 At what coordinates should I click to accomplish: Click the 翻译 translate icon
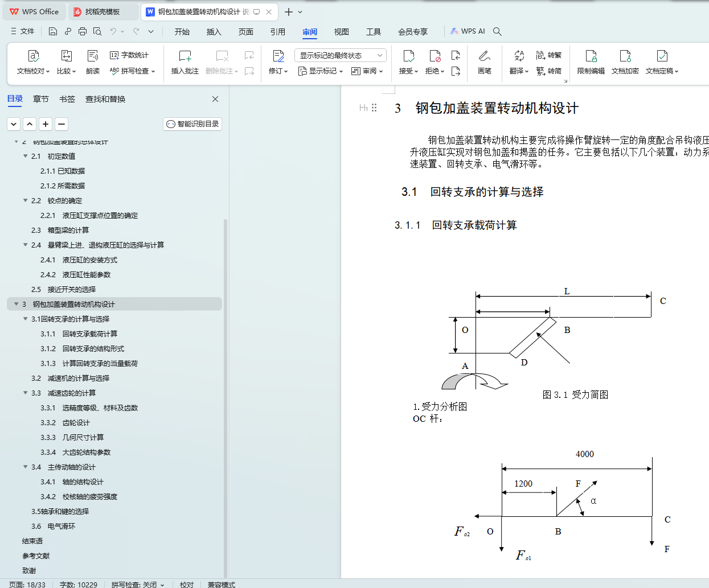point(519,56)
